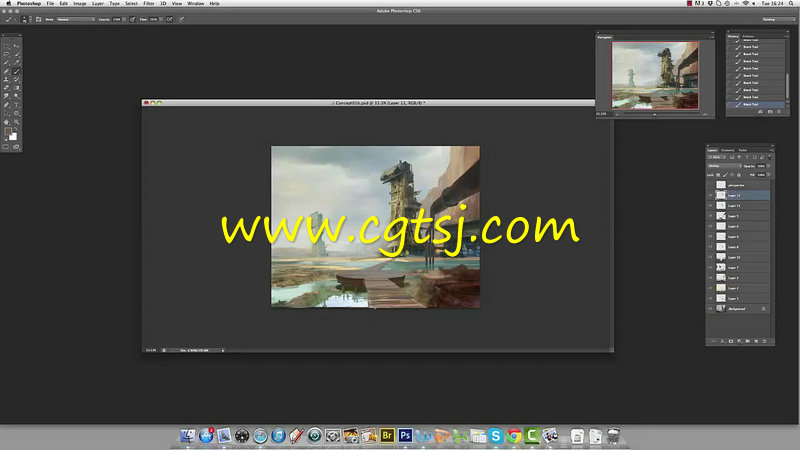Image resolution: width=800 pixels, height=450 pixels.
Task: Open the Image menu
Action: tap(80, 4)
